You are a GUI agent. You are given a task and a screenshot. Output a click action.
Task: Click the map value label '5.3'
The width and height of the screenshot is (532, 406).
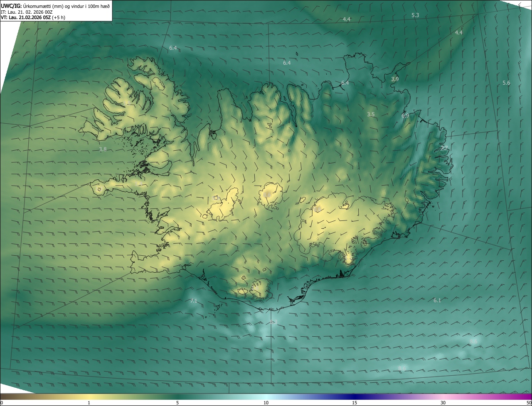pyautogui.click(x=415, y=15)
